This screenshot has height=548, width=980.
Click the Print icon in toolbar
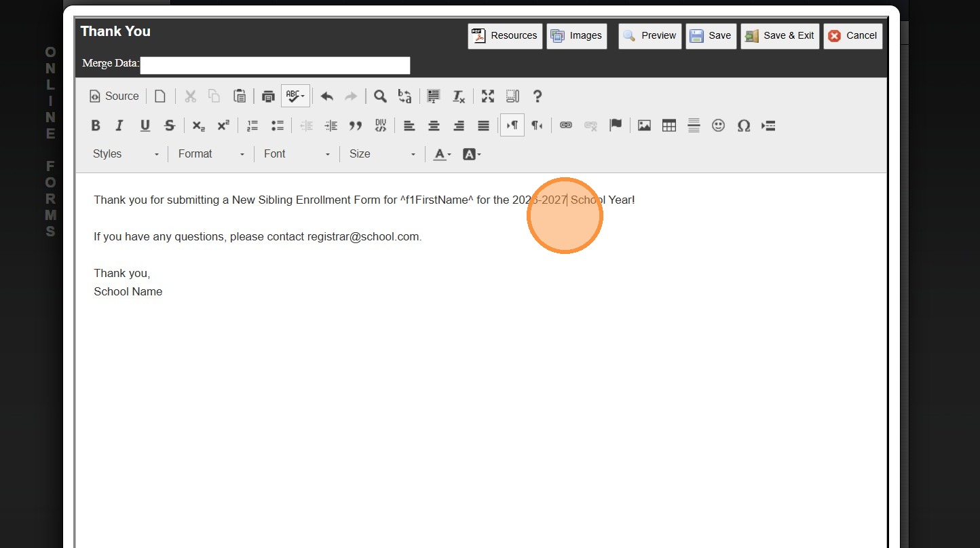tap(268, 96)
